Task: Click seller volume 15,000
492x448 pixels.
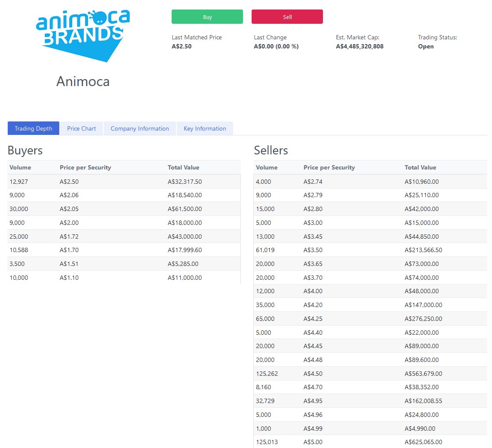Action: pyautogui.click(x=265, y=209)
